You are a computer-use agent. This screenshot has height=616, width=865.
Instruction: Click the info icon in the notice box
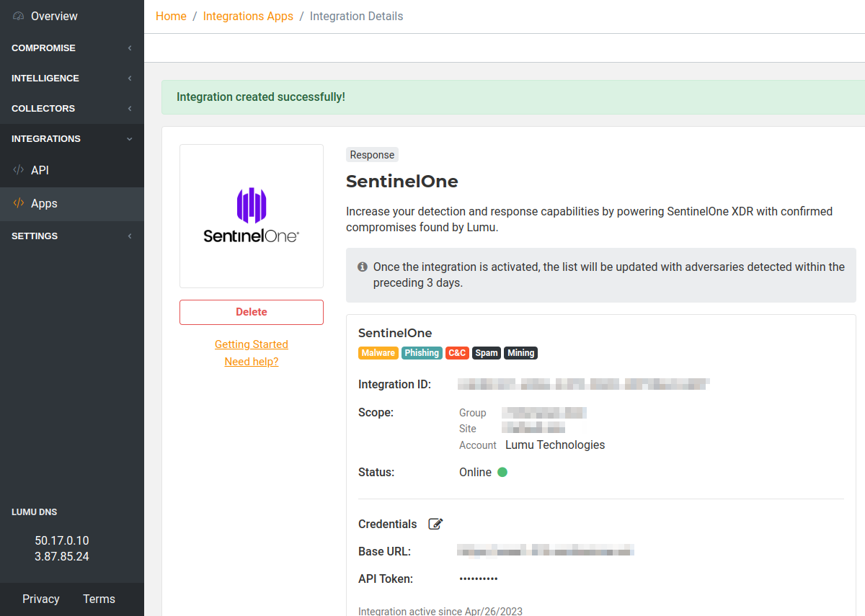coord(363,267)
